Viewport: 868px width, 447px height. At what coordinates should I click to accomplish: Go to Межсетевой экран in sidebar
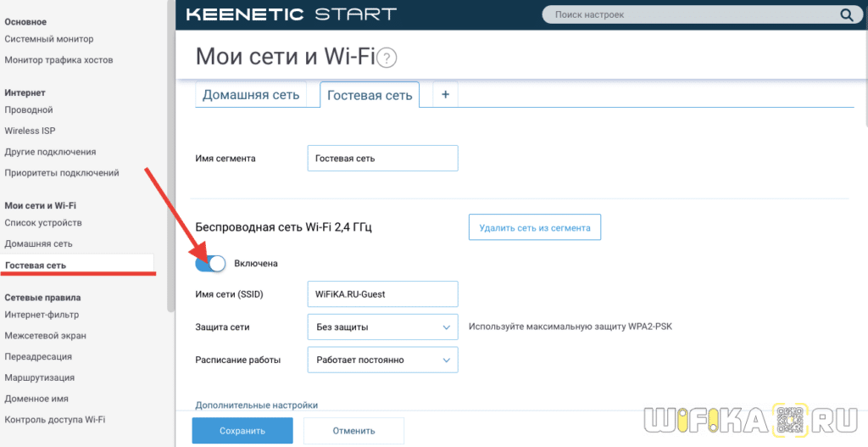(x=45, y=336)
